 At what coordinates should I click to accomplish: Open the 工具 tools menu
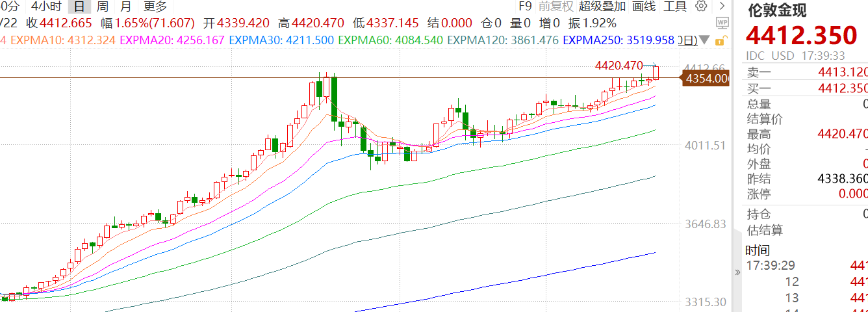pos(675,6)
